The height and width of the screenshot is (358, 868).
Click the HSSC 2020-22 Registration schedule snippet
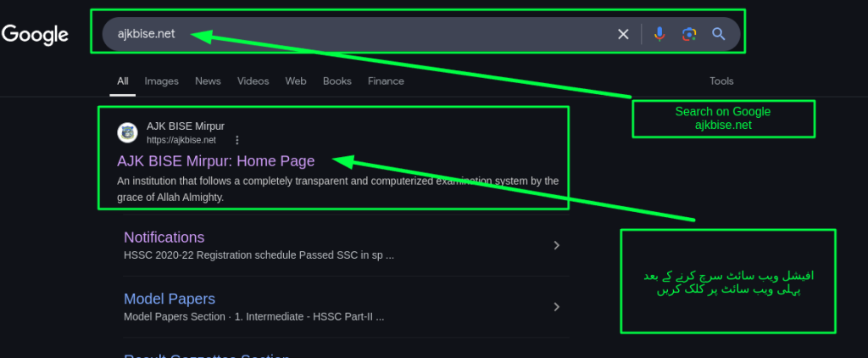(259, 255)
